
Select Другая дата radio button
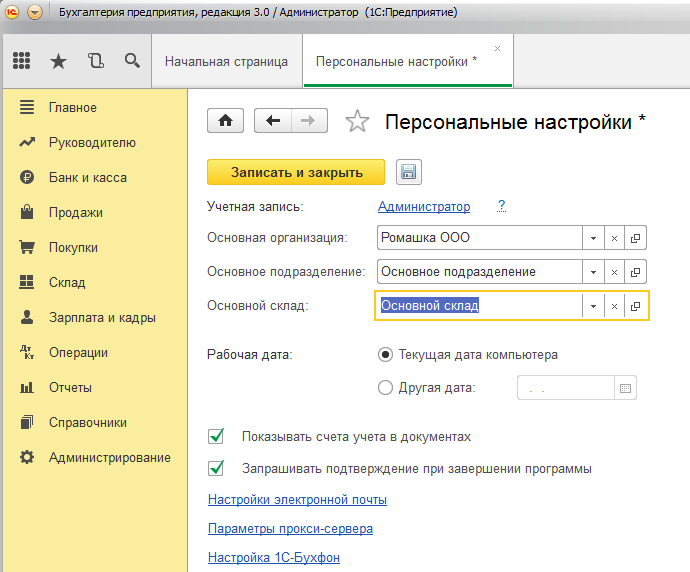point(385,388)
